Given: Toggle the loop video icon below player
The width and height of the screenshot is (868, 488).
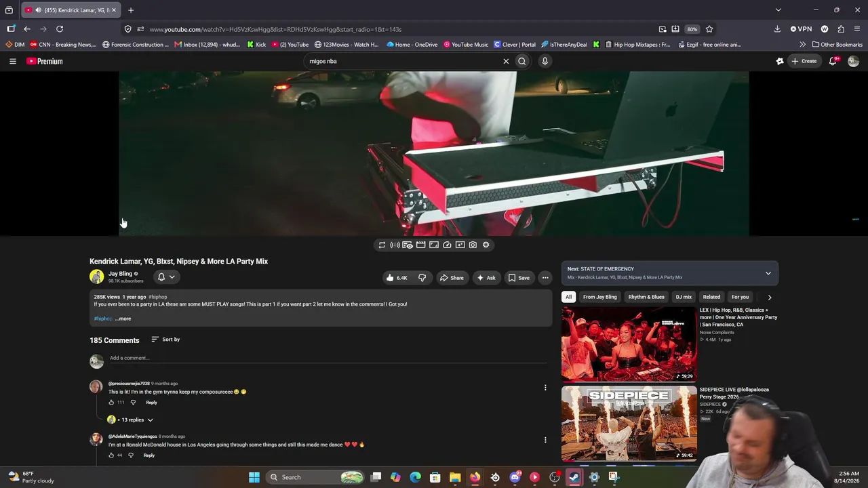Looking at the screenshot, I should (382, 245).
